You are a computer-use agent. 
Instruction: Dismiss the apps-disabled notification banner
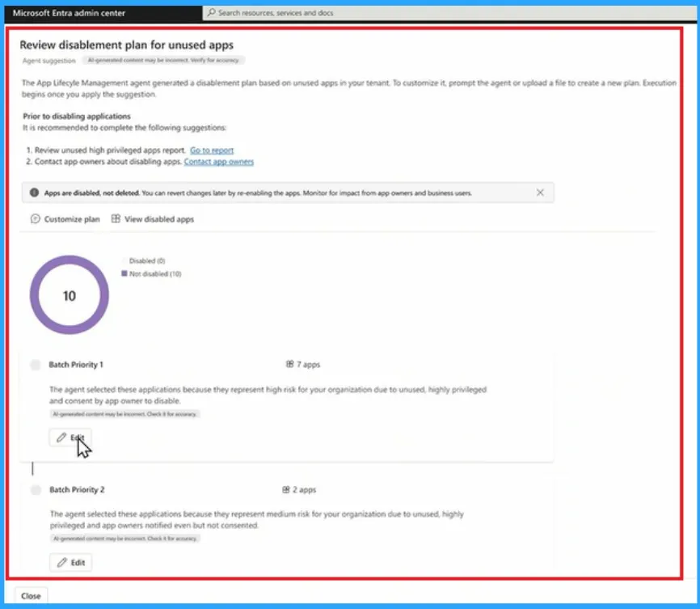(541, 192)
